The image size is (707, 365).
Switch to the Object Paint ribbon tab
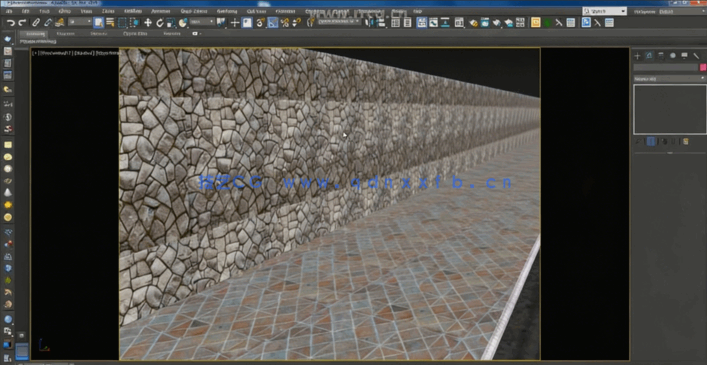click(x=135, y=34)
